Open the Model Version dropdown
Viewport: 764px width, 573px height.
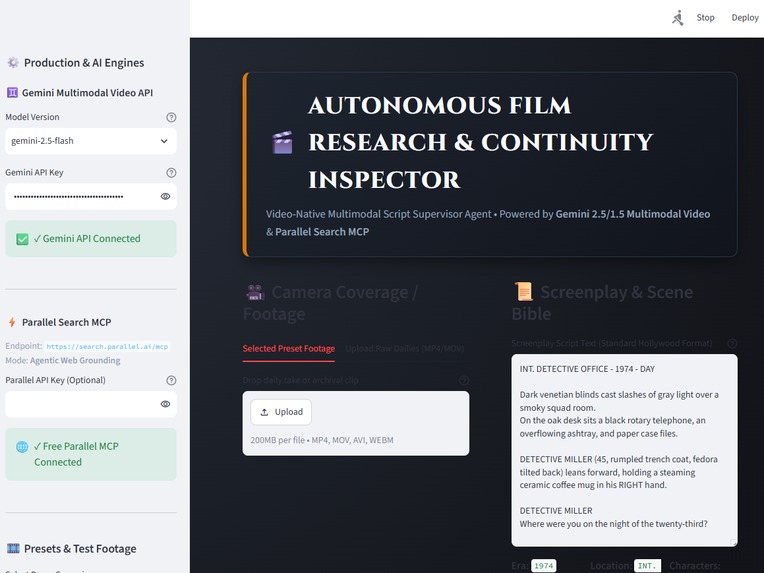coord(91,141)
